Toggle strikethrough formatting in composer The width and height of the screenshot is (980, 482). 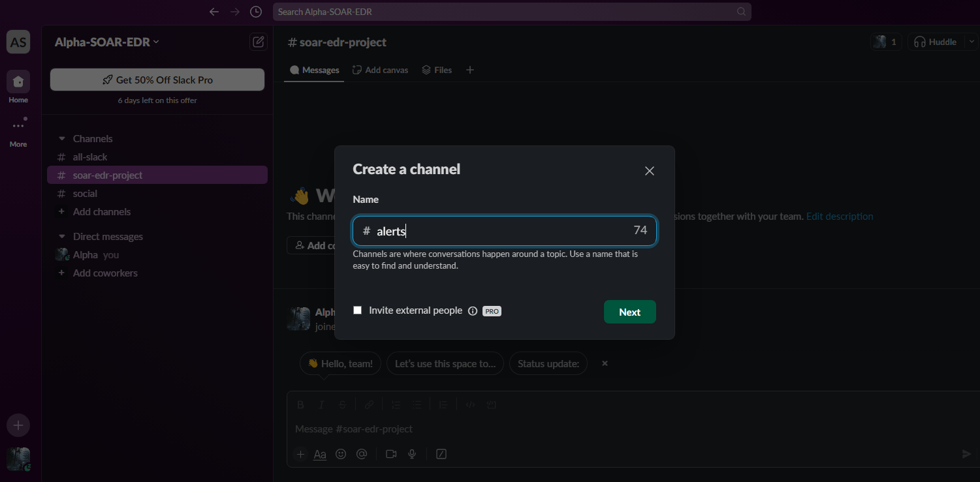click(342, 405)
